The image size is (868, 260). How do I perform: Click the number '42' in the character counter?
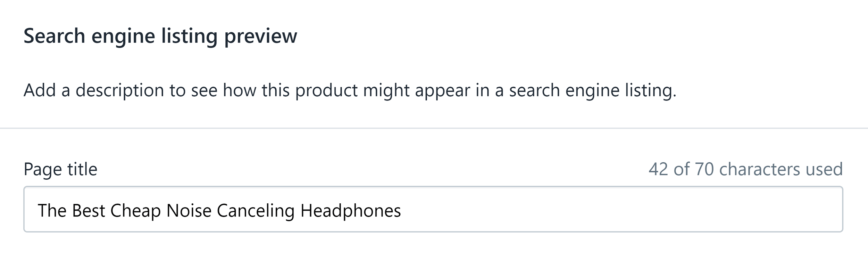coord(658,169)
